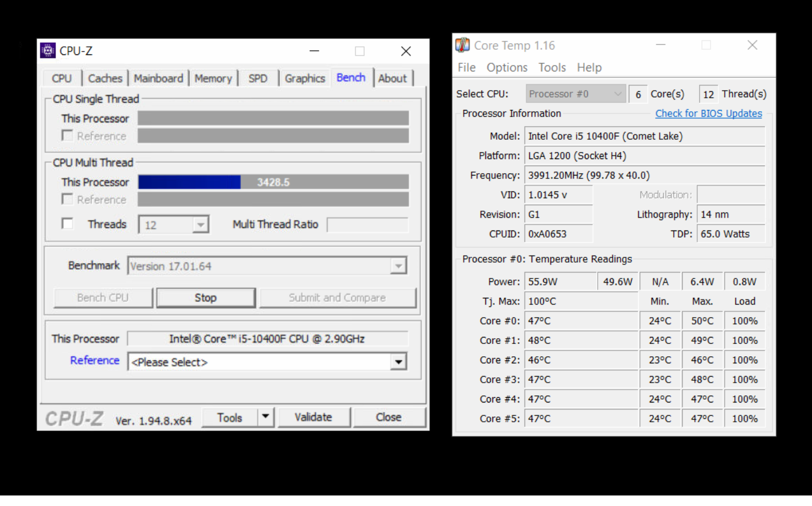Viewport: 812px width, 506px height.
Task: Open the Options menu in Core Temp
Action: 507,67
